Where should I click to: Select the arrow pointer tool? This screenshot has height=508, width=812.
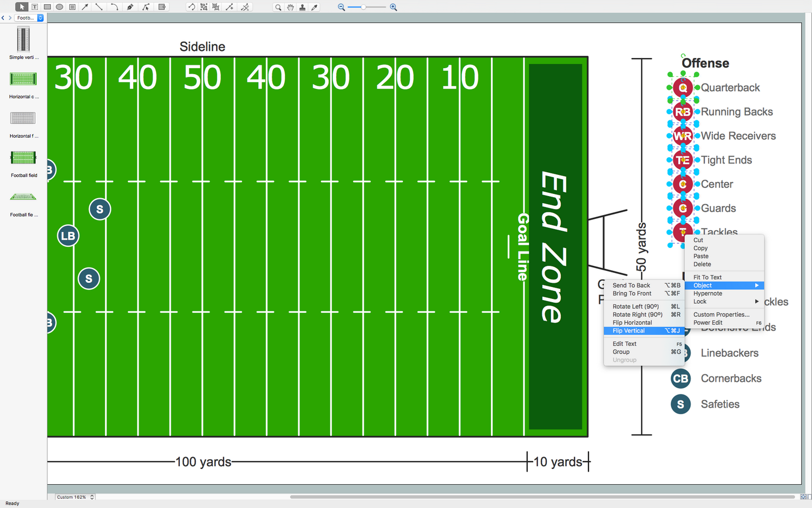[x=22, y=7]
